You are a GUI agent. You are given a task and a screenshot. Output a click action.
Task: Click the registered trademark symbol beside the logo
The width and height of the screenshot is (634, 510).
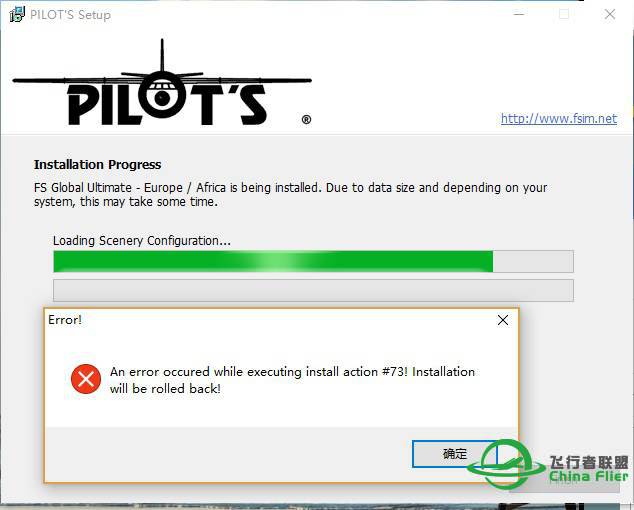point(306,119)
